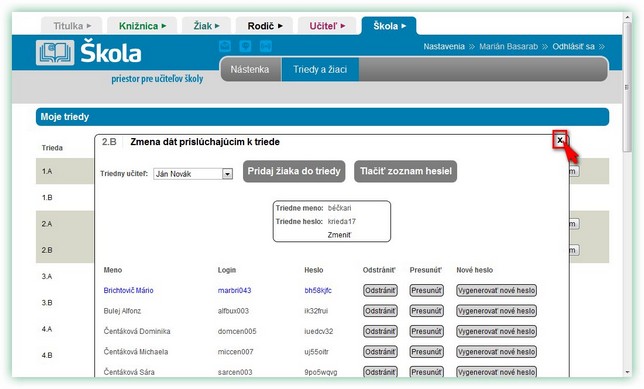
Task: Move Čentáková Dominika with Presunúť
Action: click(x=426, y=331)
